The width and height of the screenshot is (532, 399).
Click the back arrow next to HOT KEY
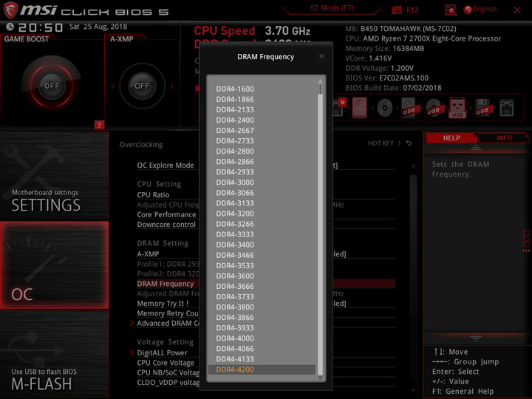(x=409, y=143)
